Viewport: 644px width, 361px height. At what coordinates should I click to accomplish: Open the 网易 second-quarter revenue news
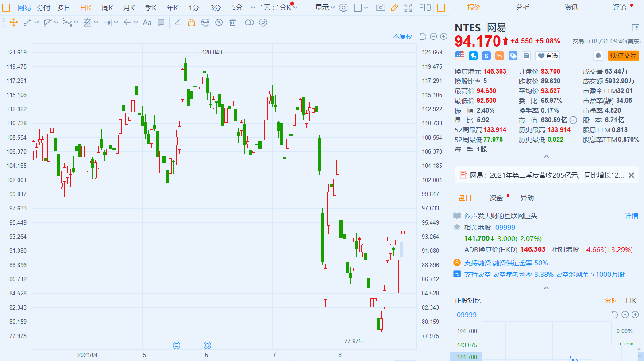(548, 175)
